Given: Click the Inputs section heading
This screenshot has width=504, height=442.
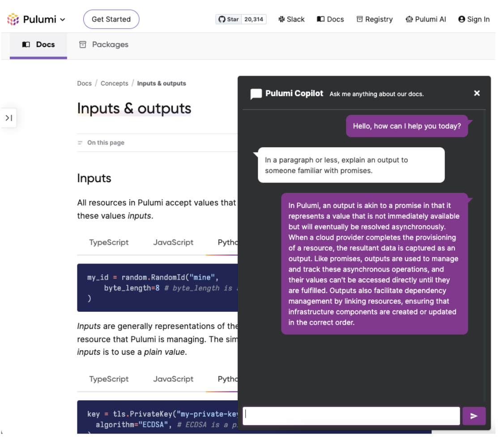Looking at the screenshot, I should 94,178.
